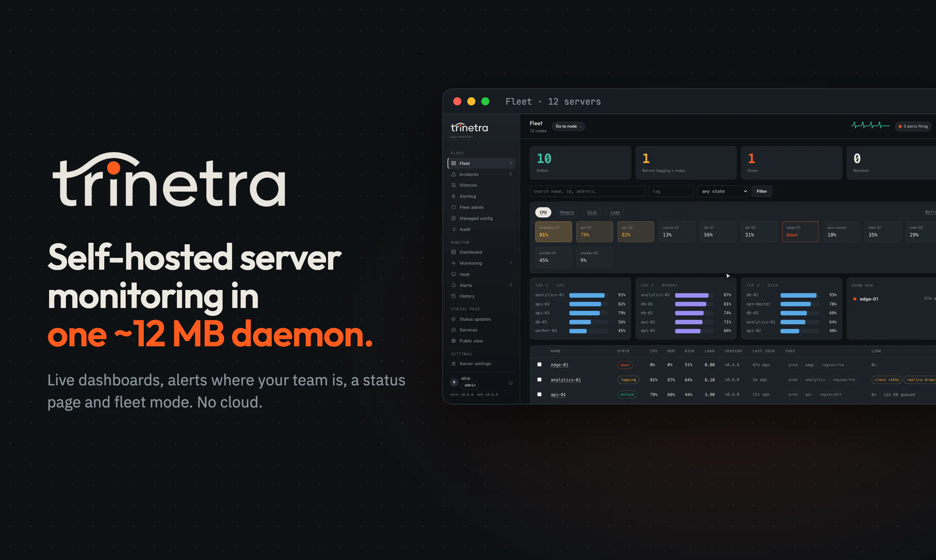
Task: Open the Alerts bell icon
Action: tap(454, 285)
